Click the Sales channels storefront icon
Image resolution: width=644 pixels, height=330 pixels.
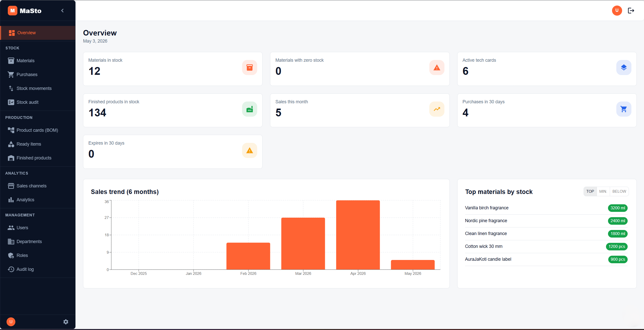tap(11, 186)
